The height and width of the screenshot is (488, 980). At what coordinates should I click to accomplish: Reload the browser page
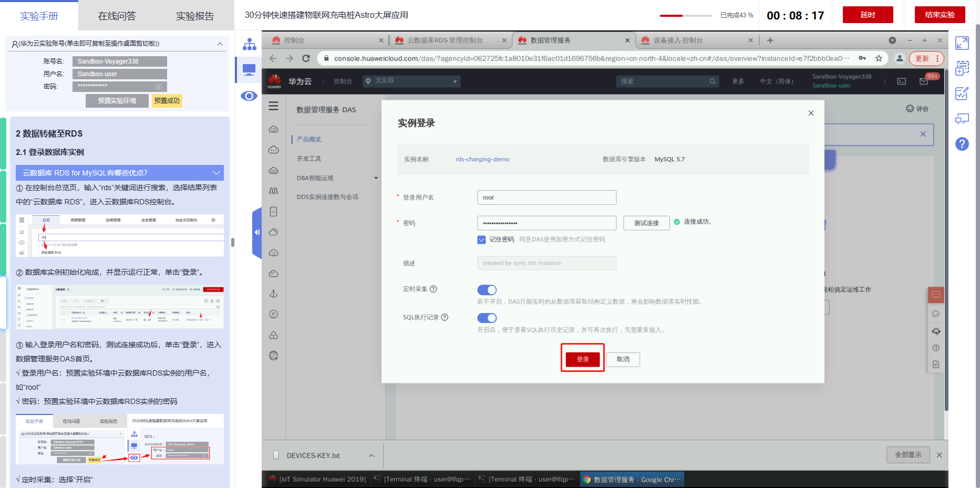click(x=306, y=58)
